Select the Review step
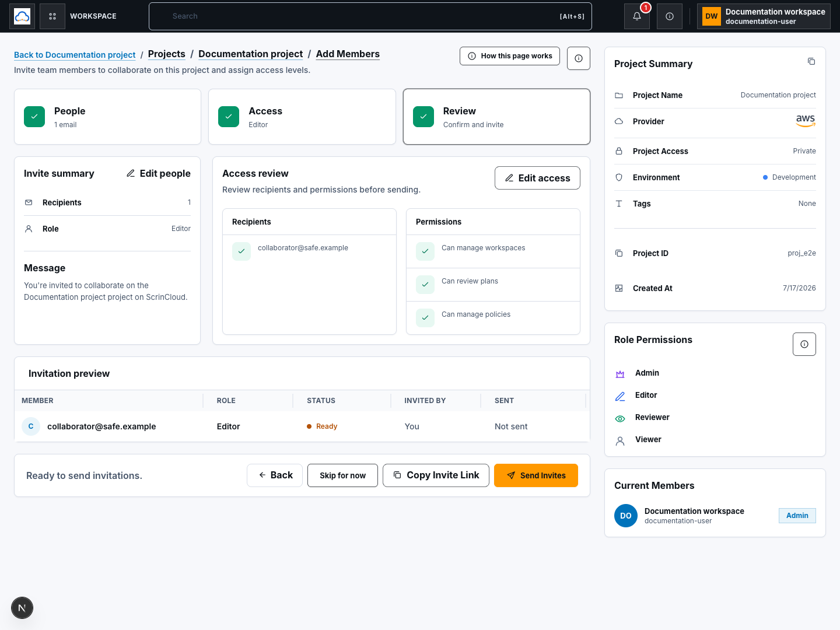This screenshot has width=840, height=630. (496, 117)
